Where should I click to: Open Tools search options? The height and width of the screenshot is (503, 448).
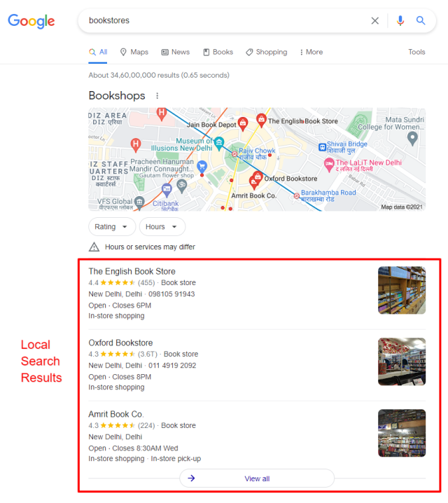coord(416,52)
